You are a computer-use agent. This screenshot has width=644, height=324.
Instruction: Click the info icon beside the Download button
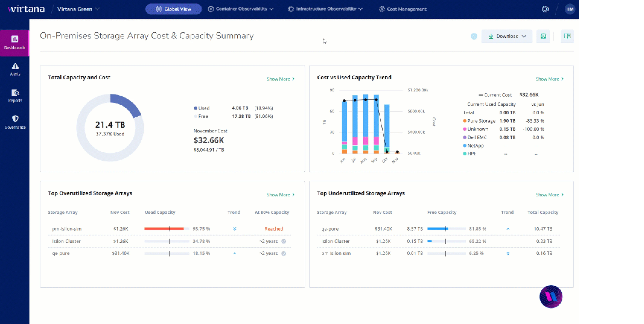pyautogui.click(x=474, y=36)
